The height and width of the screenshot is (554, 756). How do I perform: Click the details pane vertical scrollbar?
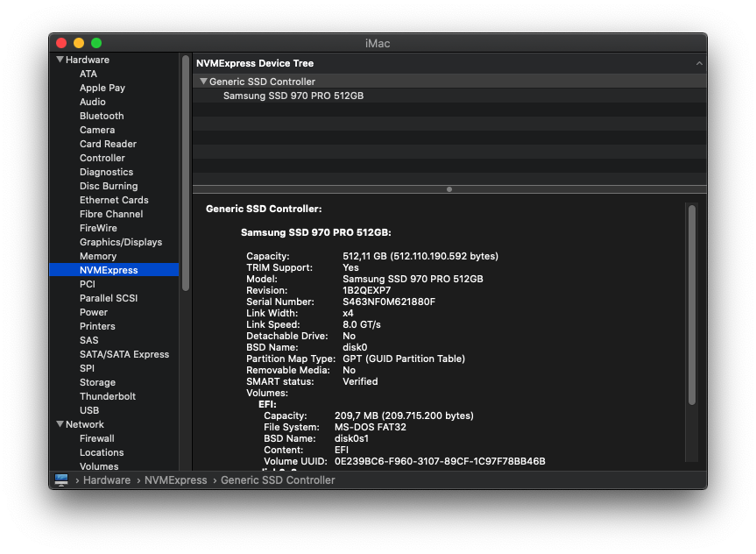692,305
